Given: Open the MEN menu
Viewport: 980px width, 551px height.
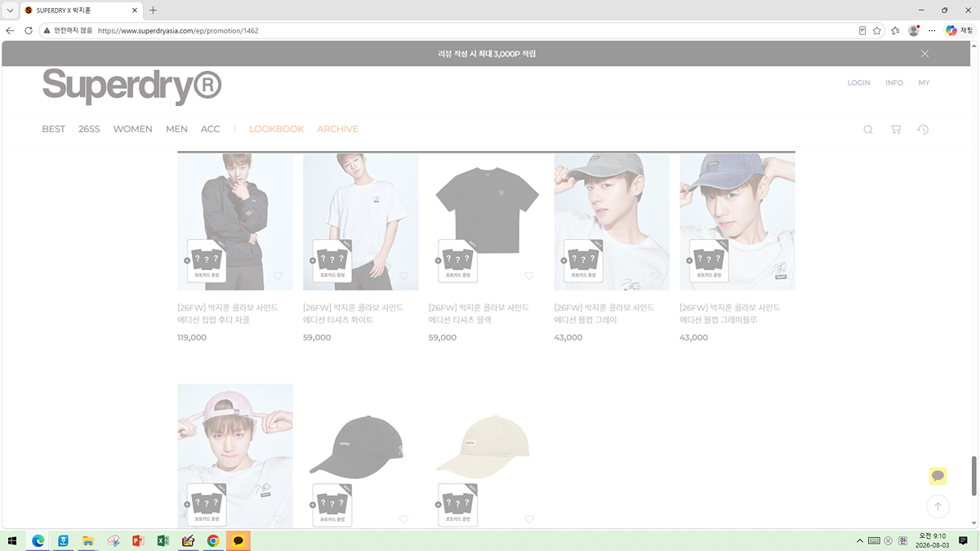Looking at the screenshot, I should (176, 129).
